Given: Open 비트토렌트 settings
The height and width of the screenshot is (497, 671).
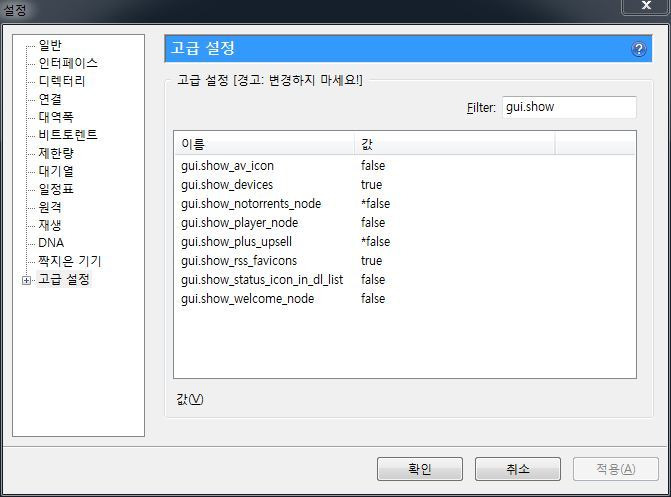Looking at the screenshot, I should click(68, 134).
